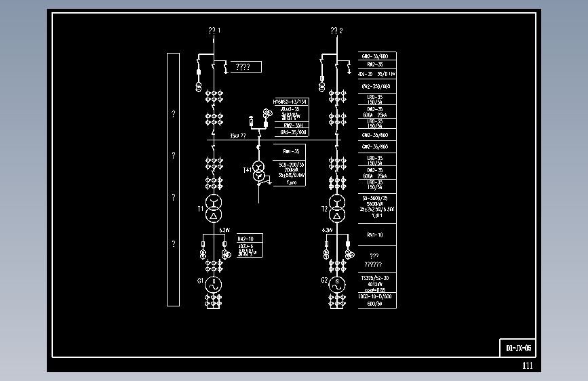Select the G2 generator symbol

(337, 285)
